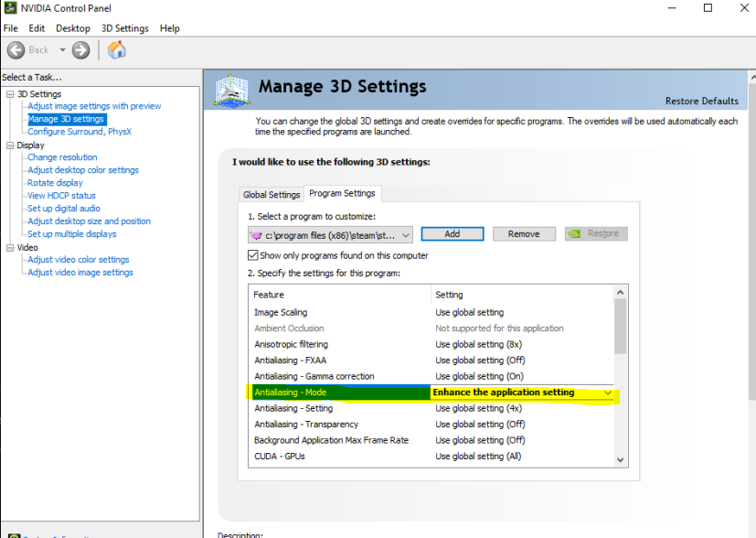The image size is (756, 538).
Task: Open the Desktop menu
Action: coord(73,28)
